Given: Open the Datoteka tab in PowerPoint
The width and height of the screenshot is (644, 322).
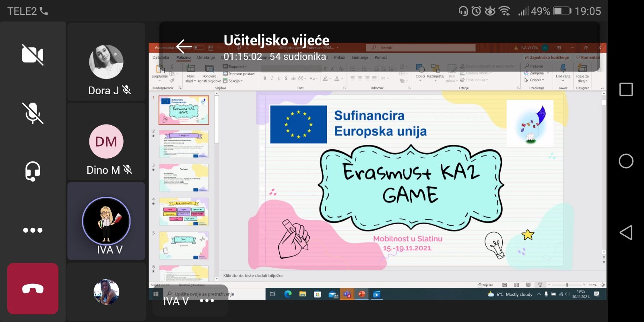Looking at the screenshot, I should 161,58.
